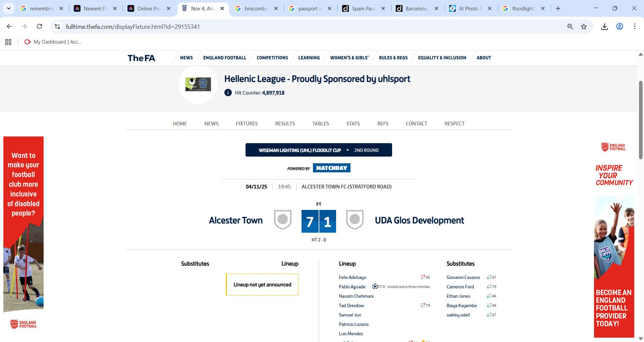
Task: Reload the current page
Action: (x=39, y=26)
